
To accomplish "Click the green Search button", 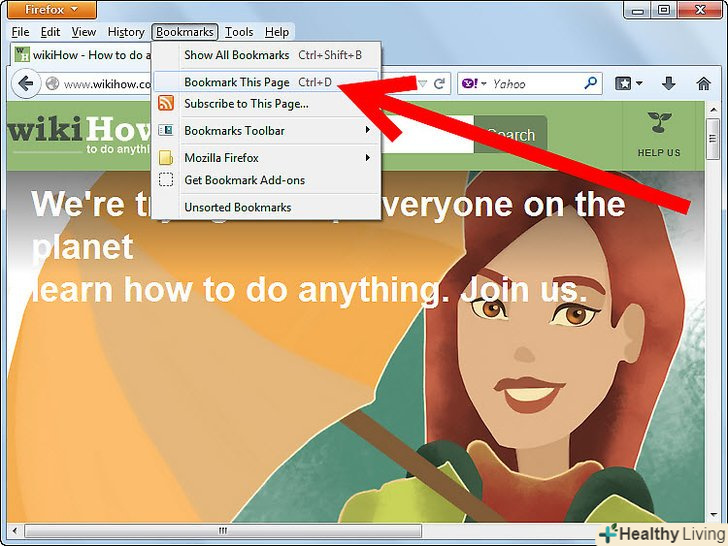I will click(511, 135).
